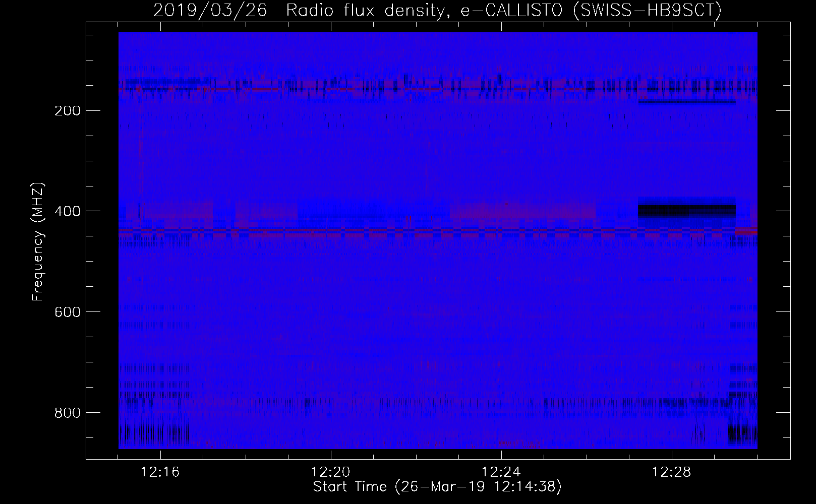
Task: Click the 12:16 time tick label
Action: 160,472
